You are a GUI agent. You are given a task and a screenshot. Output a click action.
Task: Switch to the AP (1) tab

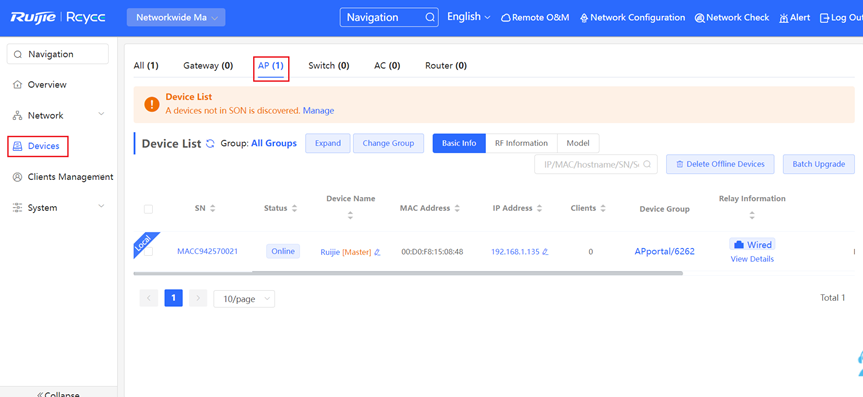click(271, 66)
